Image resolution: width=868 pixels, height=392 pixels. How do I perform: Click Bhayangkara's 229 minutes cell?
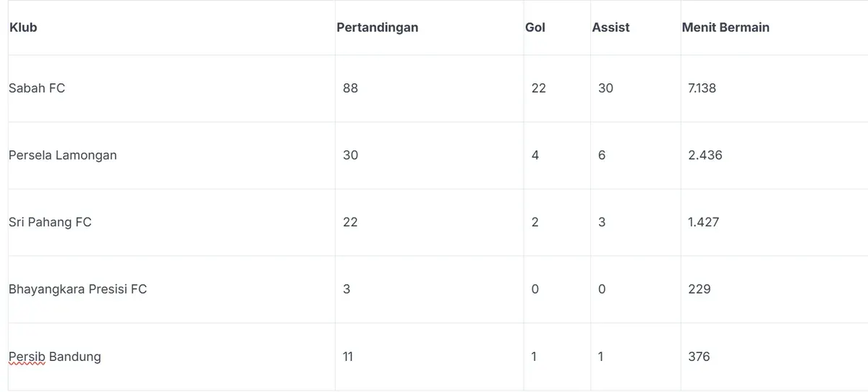pos(699,289)
